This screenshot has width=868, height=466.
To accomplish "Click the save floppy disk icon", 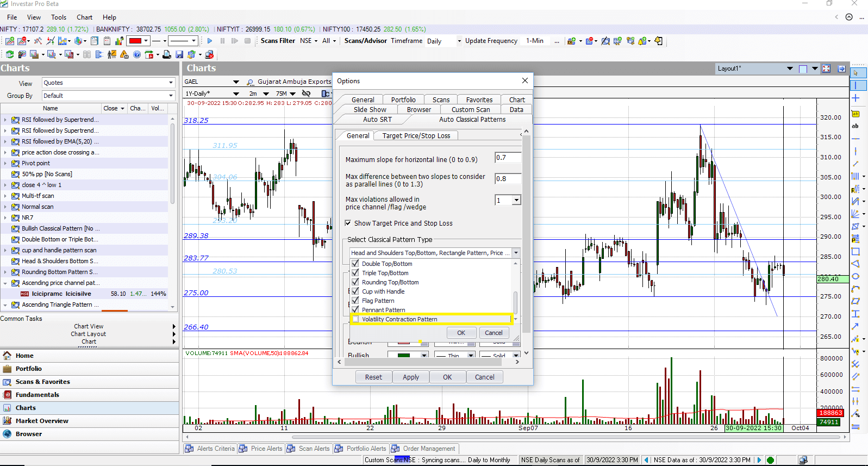I will coord(179,54).
